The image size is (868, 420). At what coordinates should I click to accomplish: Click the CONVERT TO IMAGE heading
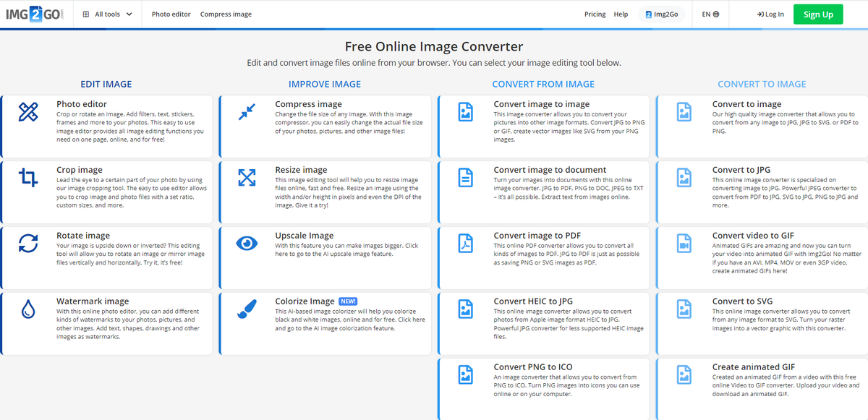pyautogui.click(x=762, y=84)
